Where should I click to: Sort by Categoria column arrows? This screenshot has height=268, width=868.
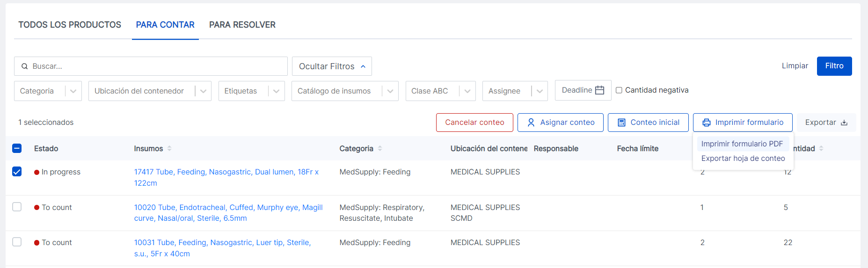(380, 148)
